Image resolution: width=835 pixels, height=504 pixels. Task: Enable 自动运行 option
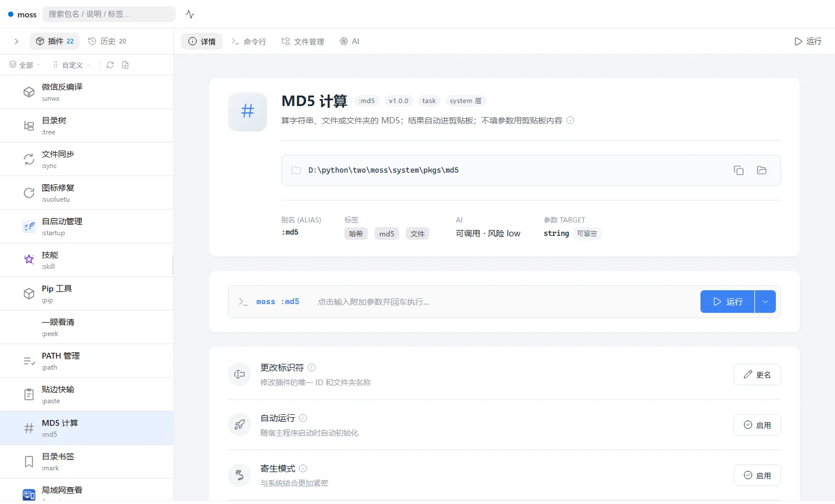[x=757, y=425]
